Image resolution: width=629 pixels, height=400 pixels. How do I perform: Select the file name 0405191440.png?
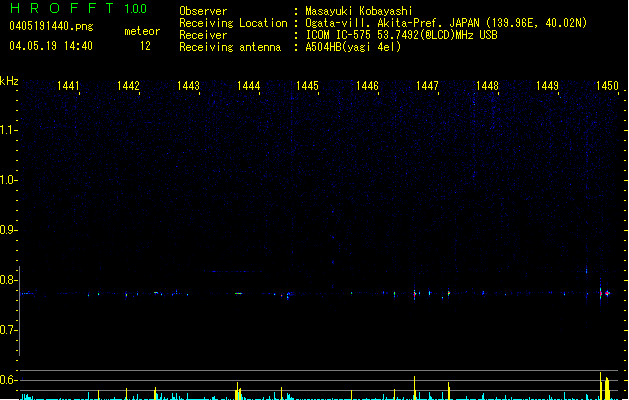(51, 26)
